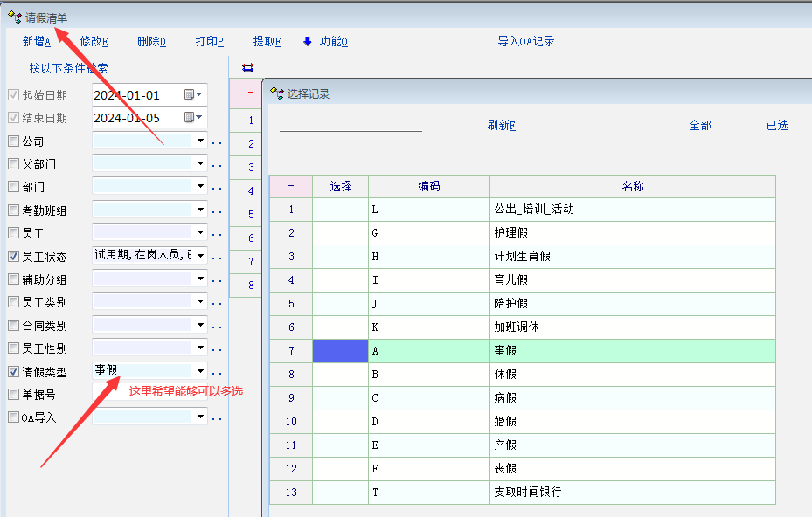Open the 员工状态 dropdown arrow
The image size is (812, 517).
click(x=201, y=256)
